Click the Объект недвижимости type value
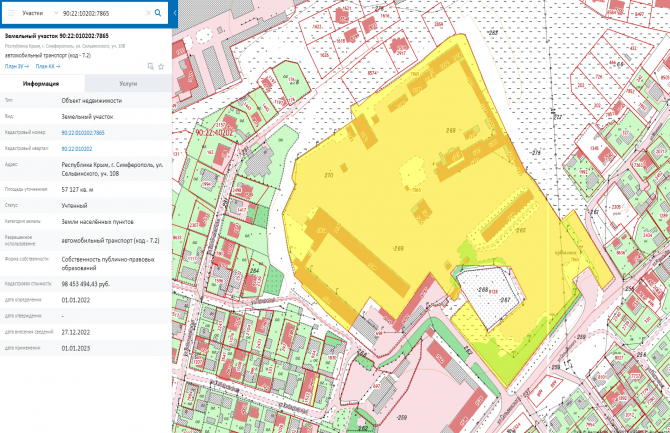Image resolution: width=670 pixels, height=433 pixels. tap(91, 100)
